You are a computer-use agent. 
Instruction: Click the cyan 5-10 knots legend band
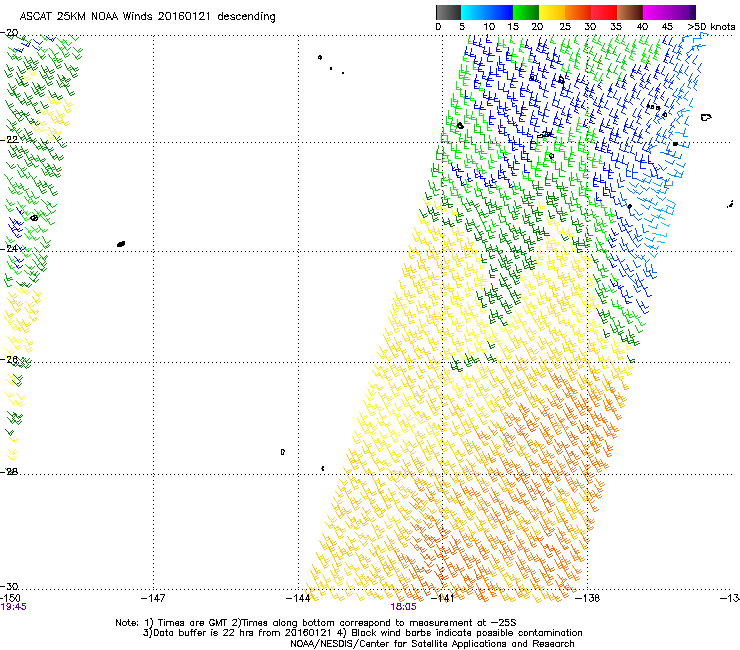click(473, 12)
